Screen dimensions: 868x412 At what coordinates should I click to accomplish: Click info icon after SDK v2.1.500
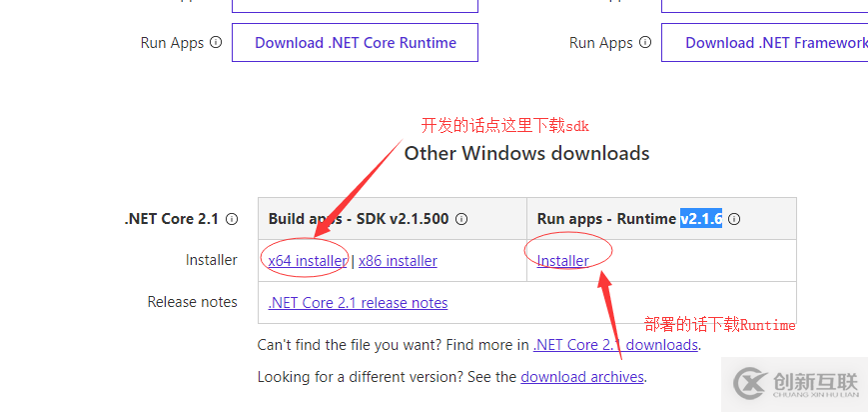coord(462,219)
